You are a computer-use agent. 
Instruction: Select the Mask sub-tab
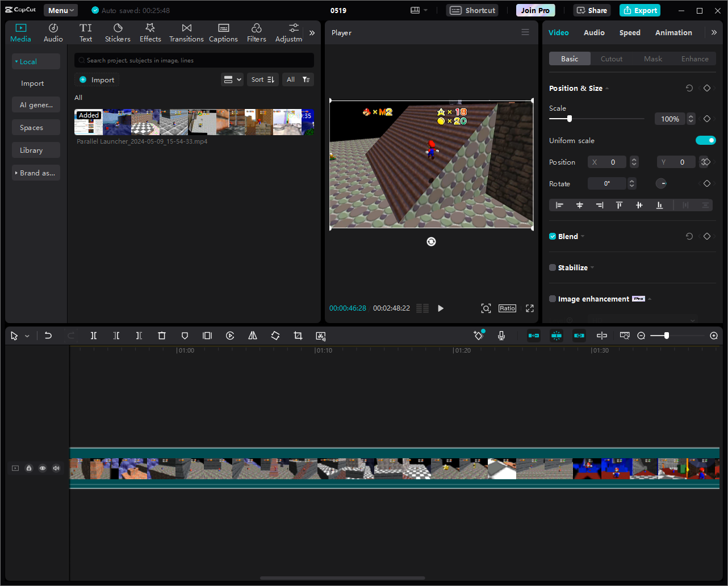coord(653,58)
